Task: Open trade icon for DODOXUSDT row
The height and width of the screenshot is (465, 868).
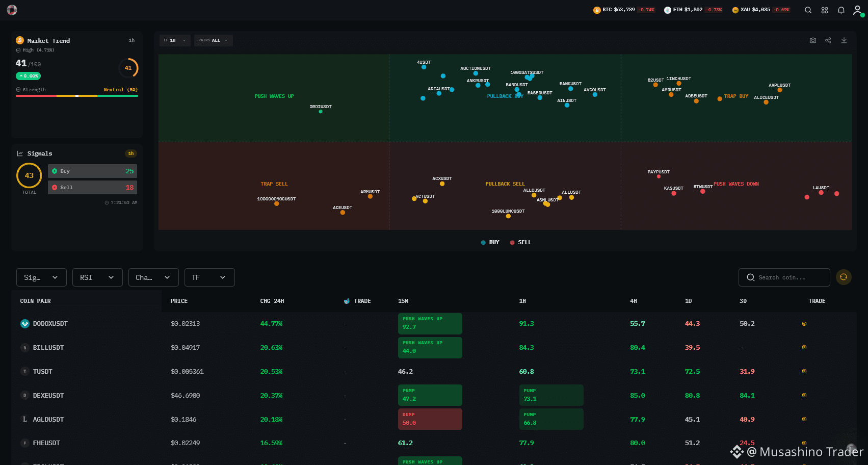Action: point(804,324)
